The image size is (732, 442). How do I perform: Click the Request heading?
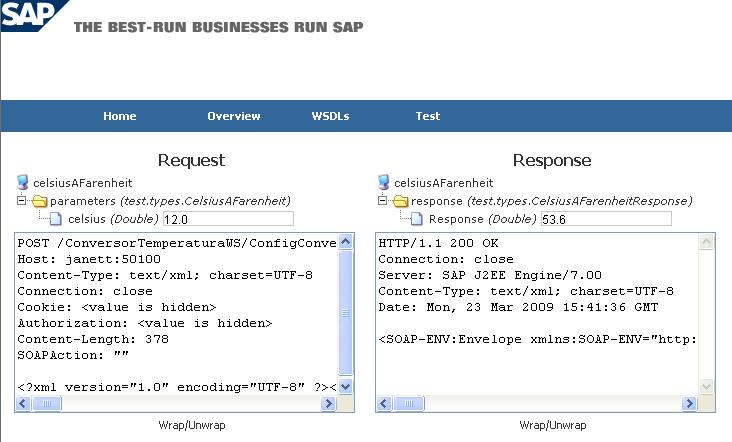191,160
